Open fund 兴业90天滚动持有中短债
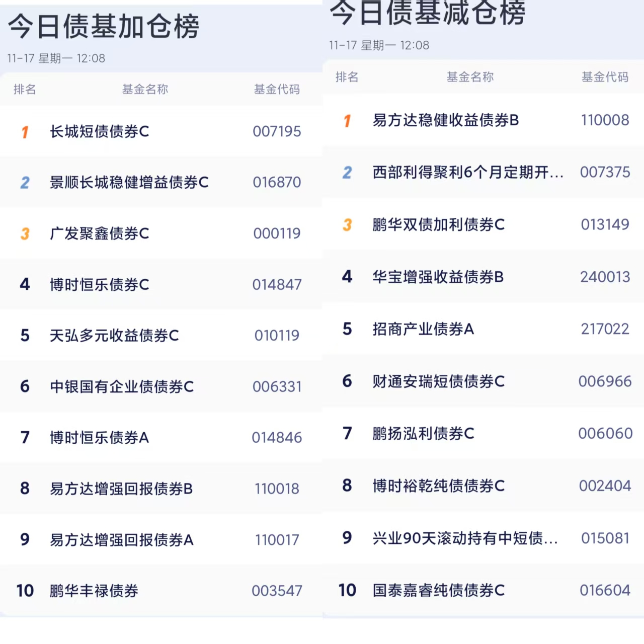Image resolution: width=644 pixels, height=644 pixels. pyautogui.click(x=465, y=538)
